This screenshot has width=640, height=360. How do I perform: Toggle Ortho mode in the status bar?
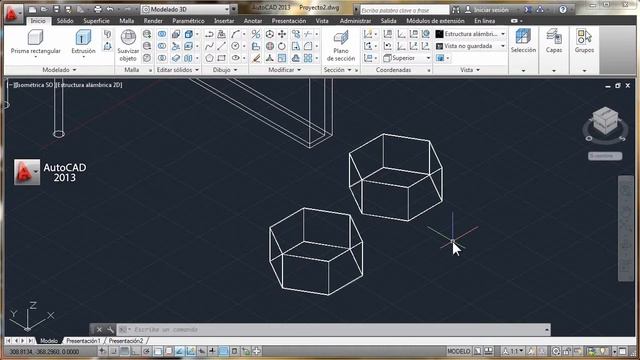136,351
